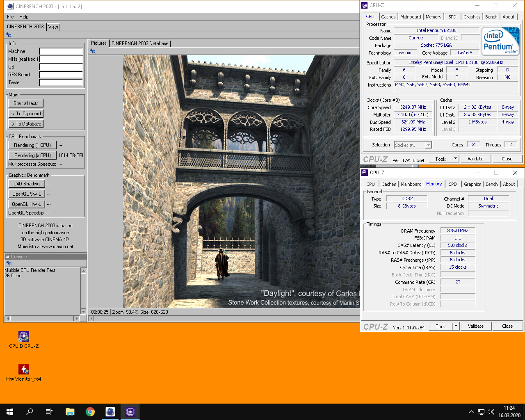Open Graphics tab in top CPU-Z window
The height and width of the screenshot is (420, 525).
tap(472, 17)
